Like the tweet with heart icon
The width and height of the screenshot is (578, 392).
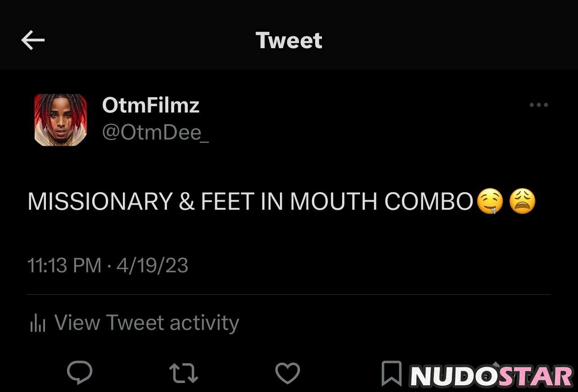(x=287, y=373)
